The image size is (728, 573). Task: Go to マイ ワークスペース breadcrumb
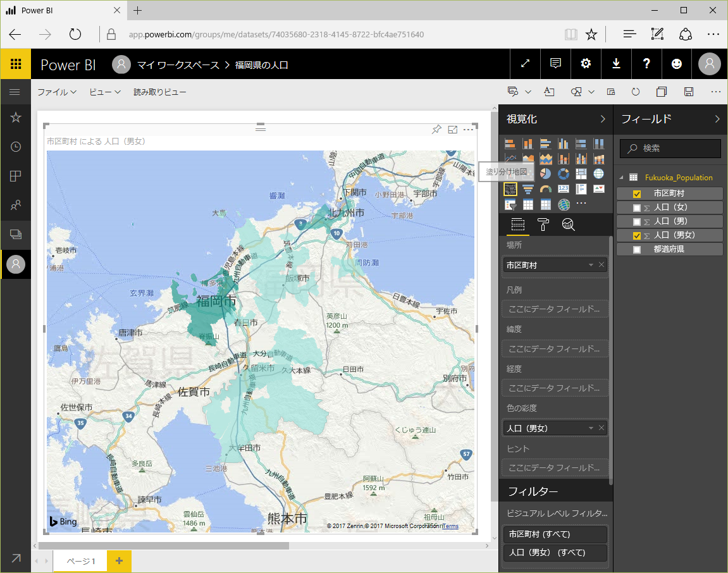178,65
